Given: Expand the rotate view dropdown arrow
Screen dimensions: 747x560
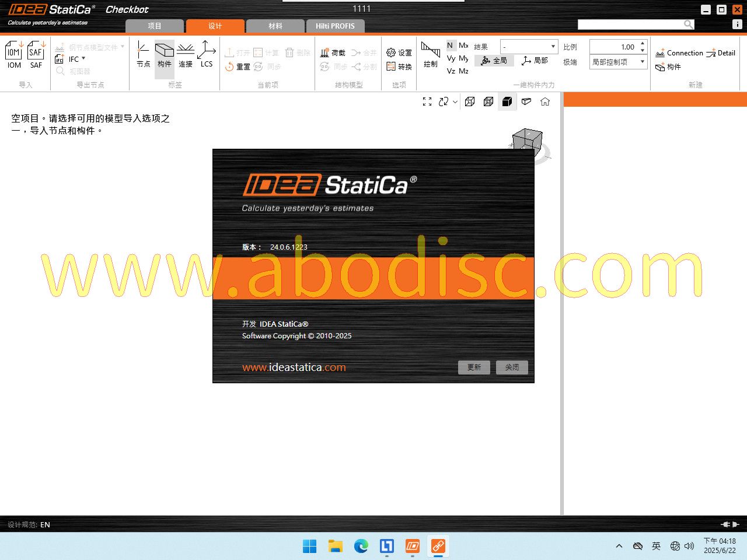Looking at the screenshot, I should pos(455,102).
